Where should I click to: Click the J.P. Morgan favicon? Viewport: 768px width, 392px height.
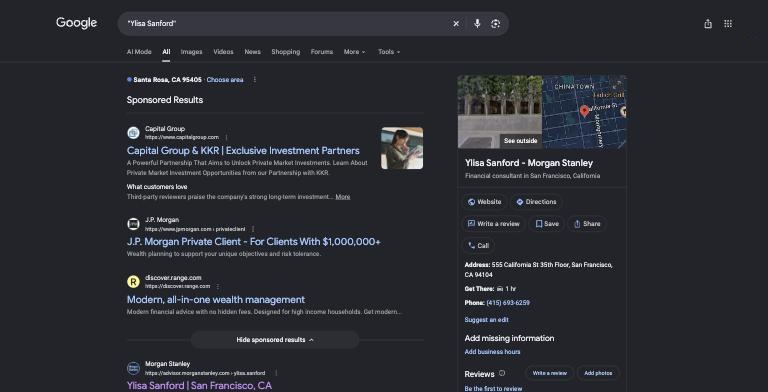point(133,224)
